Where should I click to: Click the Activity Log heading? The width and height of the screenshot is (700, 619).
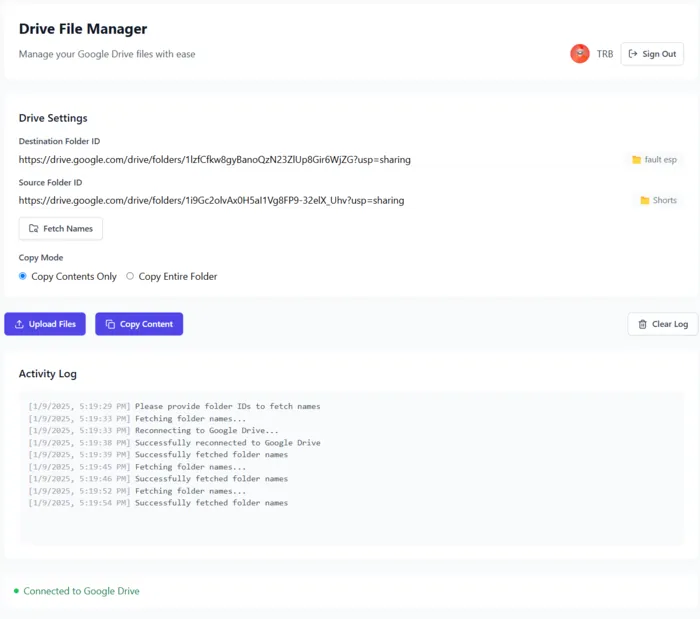point(48,374)
